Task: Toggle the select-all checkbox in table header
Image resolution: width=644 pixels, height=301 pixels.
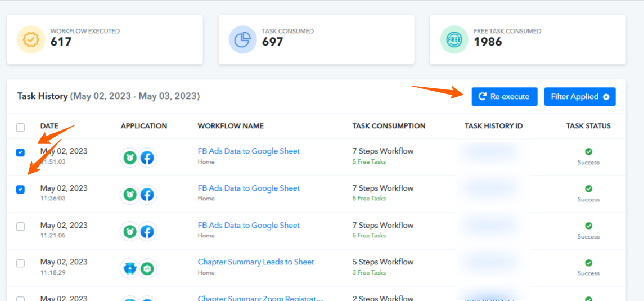Action: pos(20,127)
